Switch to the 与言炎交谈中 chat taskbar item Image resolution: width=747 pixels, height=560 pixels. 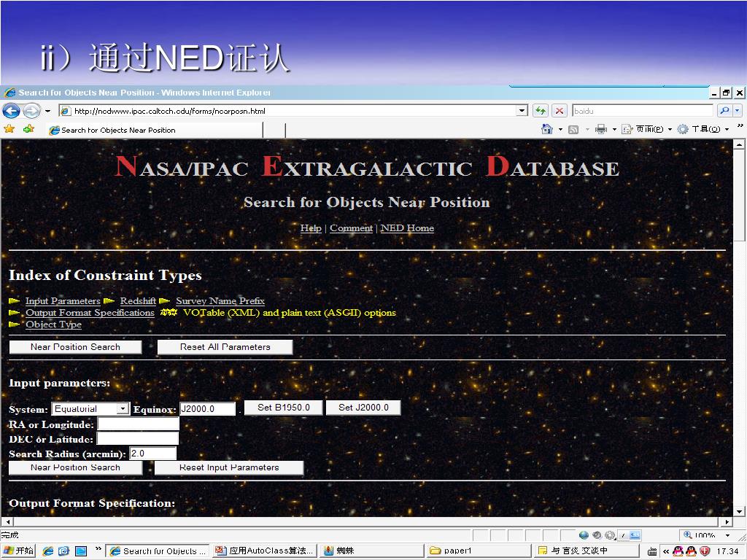click(586, 551)
